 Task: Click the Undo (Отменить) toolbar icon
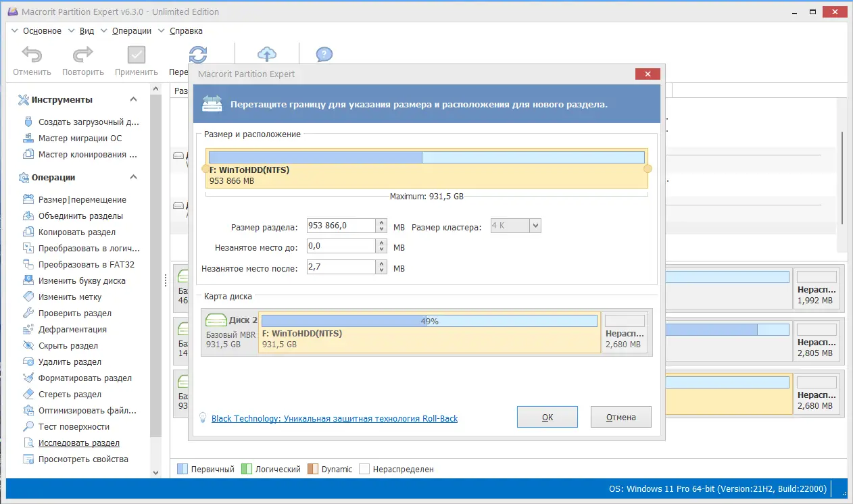click(32, 54)
